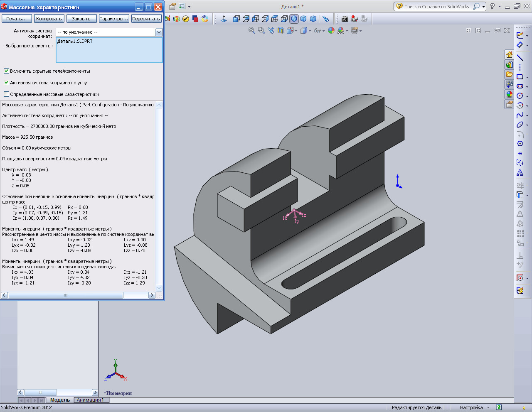Image resolution: width=532 pixels, height=412 pixels.
Task: Click the Polygon sketch tool
Action: click(x=520, y=144)
